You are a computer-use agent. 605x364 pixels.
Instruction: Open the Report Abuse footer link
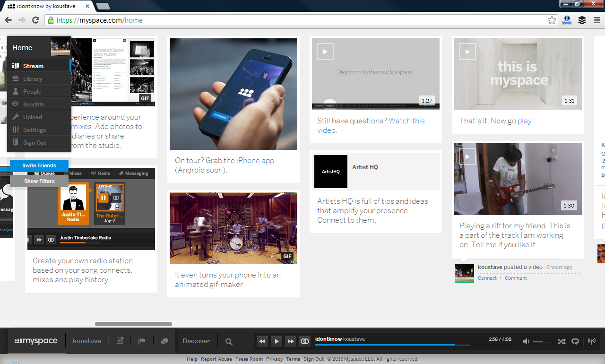pos(216,359)
